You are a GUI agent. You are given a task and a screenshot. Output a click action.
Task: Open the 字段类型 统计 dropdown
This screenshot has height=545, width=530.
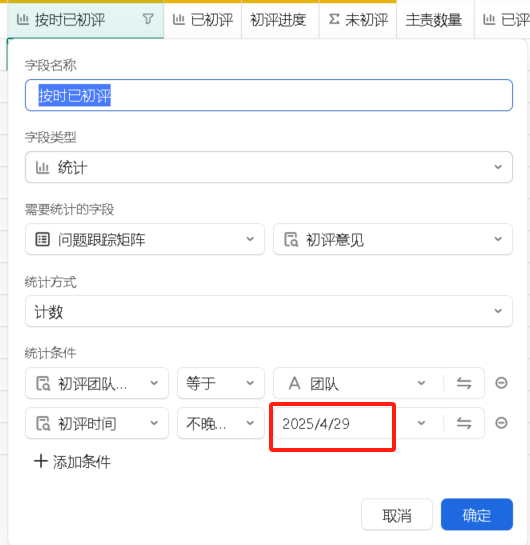tap(269, 167)
